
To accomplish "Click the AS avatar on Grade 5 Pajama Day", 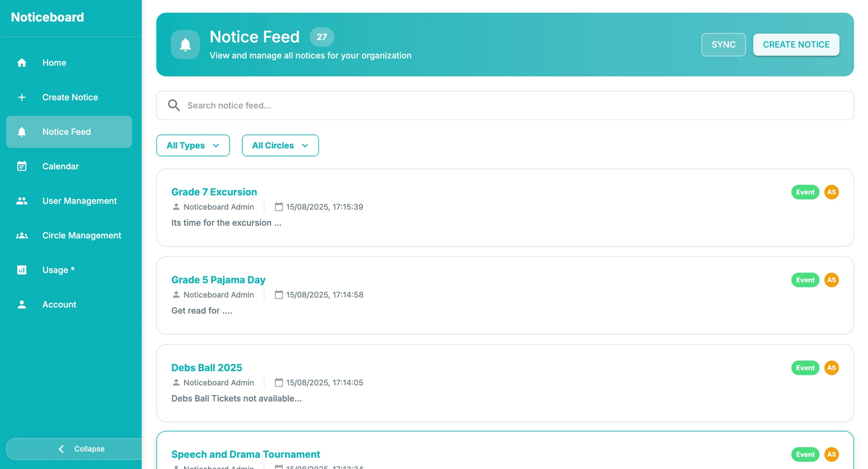I will (x=831, y=280).
